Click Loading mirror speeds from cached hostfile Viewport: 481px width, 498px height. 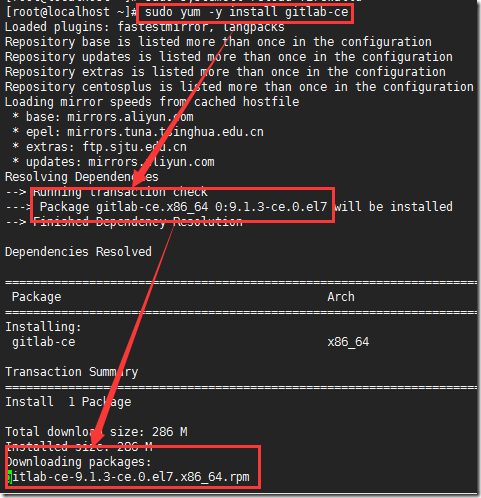tap(152, 102)
